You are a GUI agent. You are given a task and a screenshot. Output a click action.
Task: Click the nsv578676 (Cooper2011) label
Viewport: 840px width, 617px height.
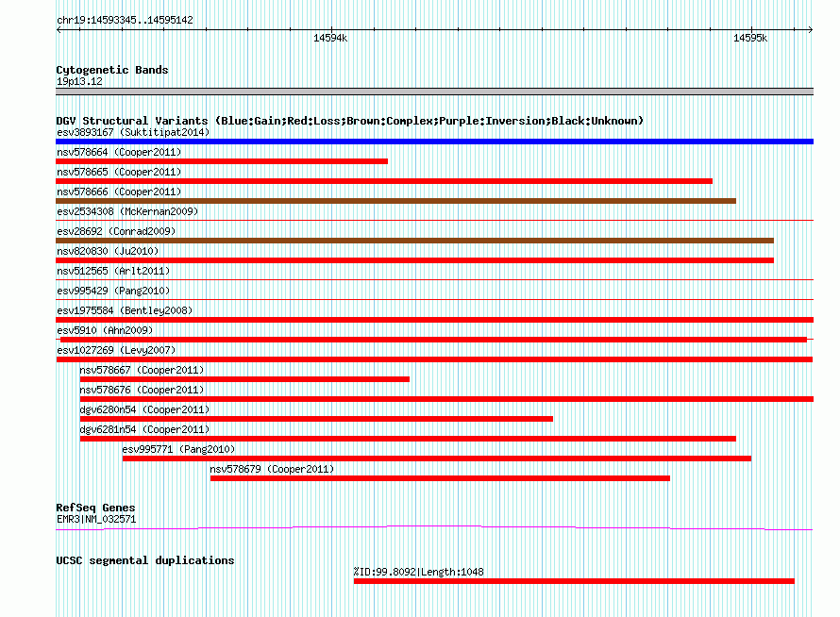(x=142, y=390)
